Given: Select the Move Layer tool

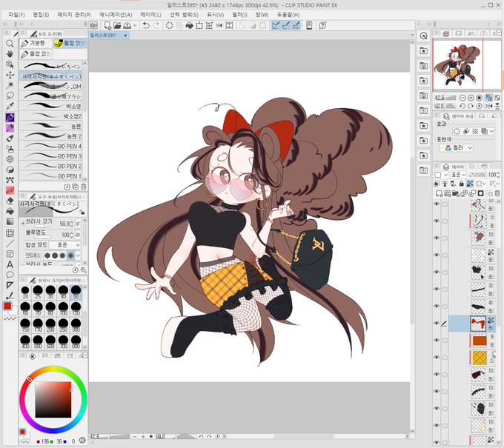Looking at the screenshot, I should point(10,75).
